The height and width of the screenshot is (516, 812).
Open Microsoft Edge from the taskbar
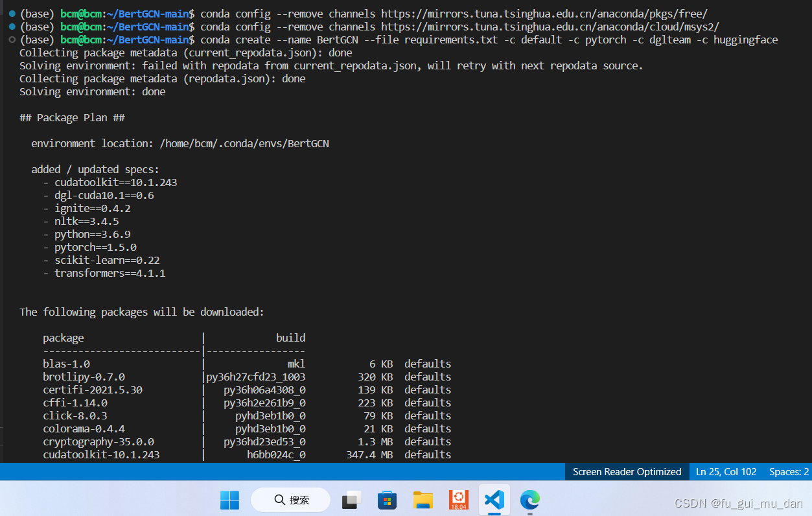(529, 500)
